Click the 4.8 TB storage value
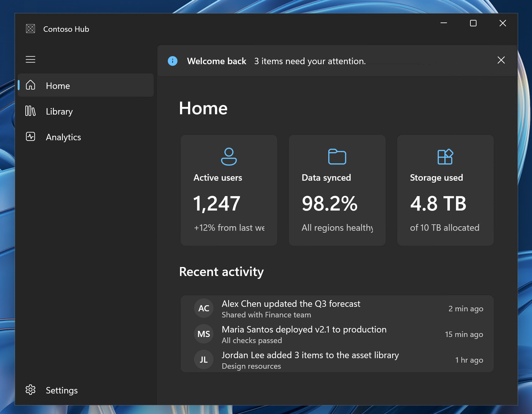The height and width of the screenshot is (414, 532). coord(438,203)
